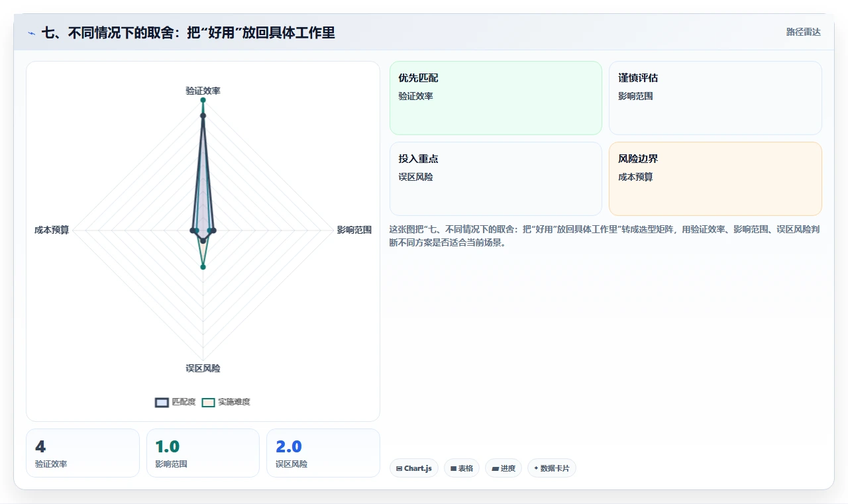Click the 成本预算 text in 风险边界 card

635,177
